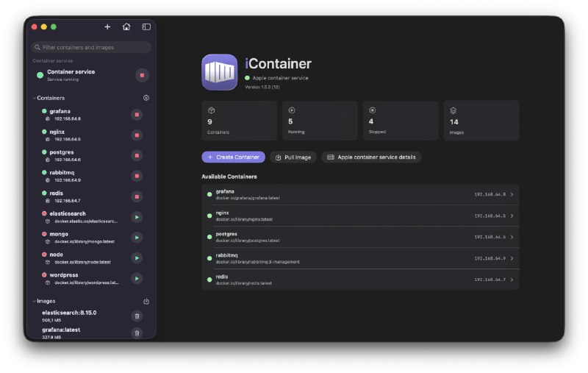Focus the Filter containers and images field
Image resolution: width=588 pixels, height=373 pixels.
coord(91,47)
